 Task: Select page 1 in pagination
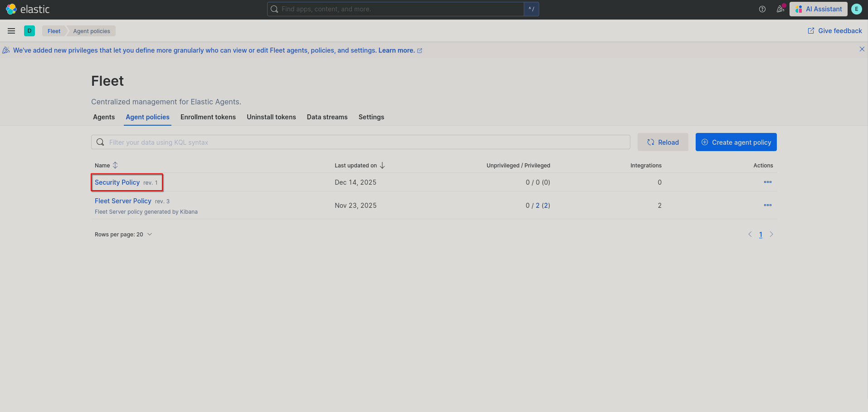(x=761, y=235)
